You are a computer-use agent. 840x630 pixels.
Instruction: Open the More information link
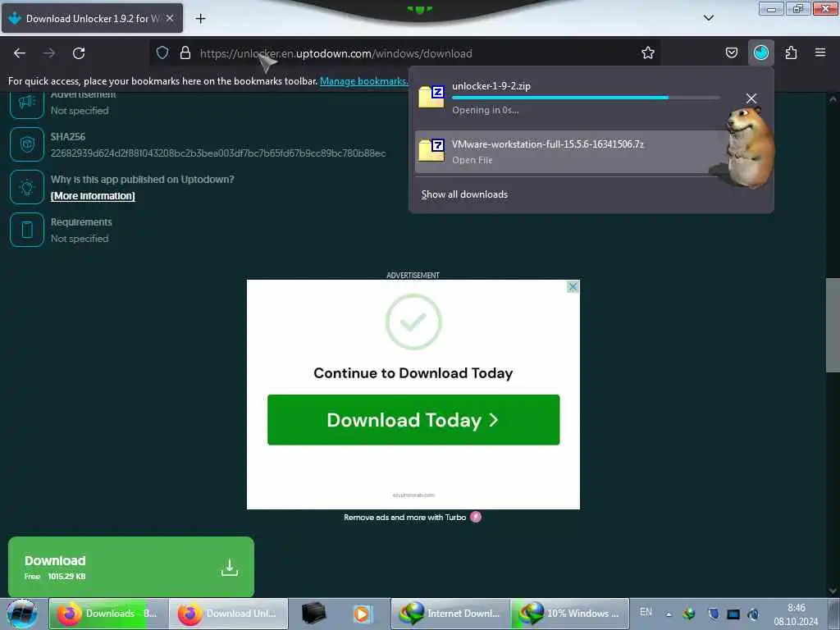point(93,196)
